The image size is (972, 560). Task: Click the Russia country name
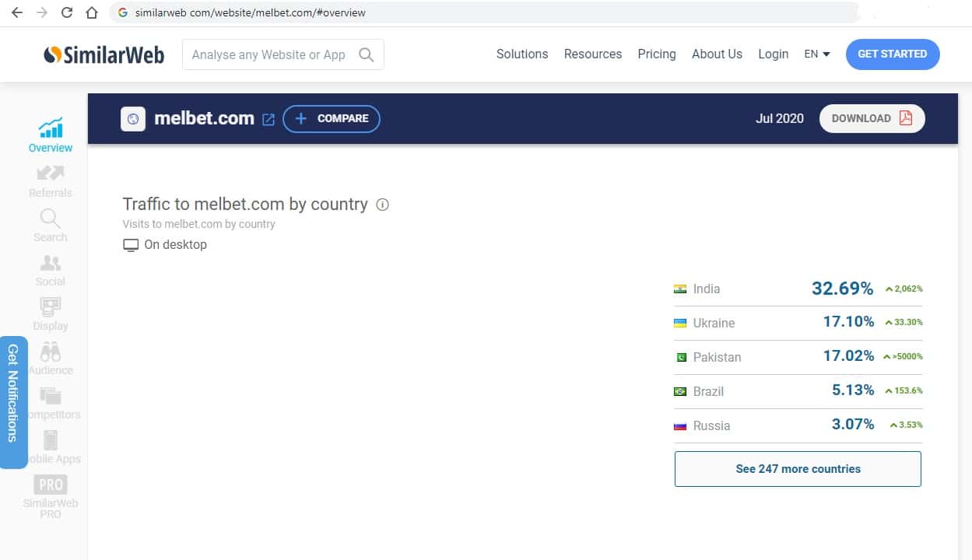click(x=711, y=425)
